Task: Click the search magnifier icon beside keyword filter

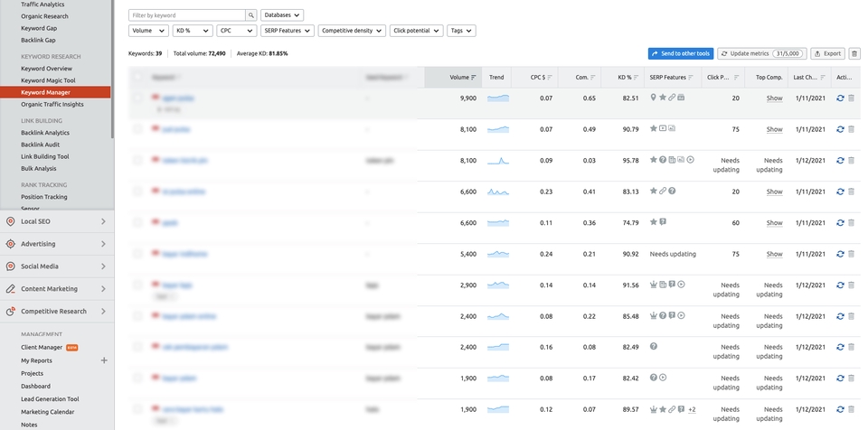Action: click(251, 15)
